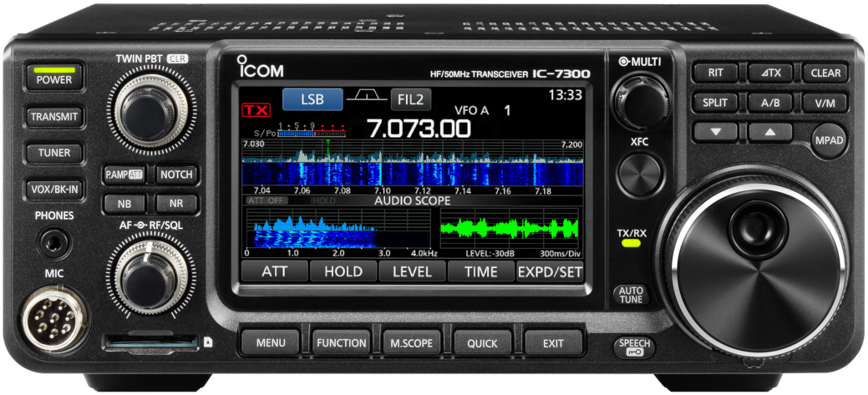Click the down arrow button under SPLIT
The image size is (868, 395).
(715, 133)
